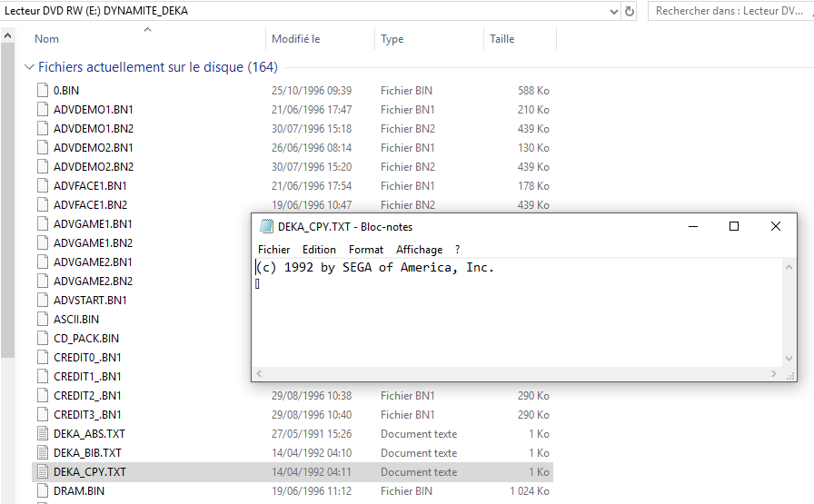Click the 'Document texte' type of DEKA_ABS.TXT
814x504 pixels.
click(x=419, y=434)
